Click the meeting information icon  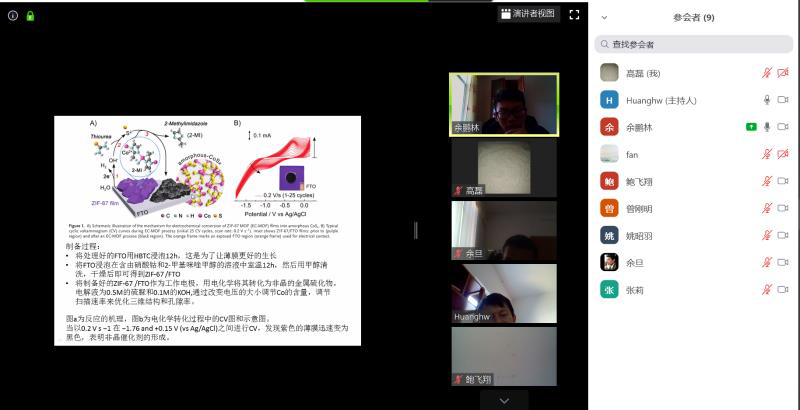point(13,16)
